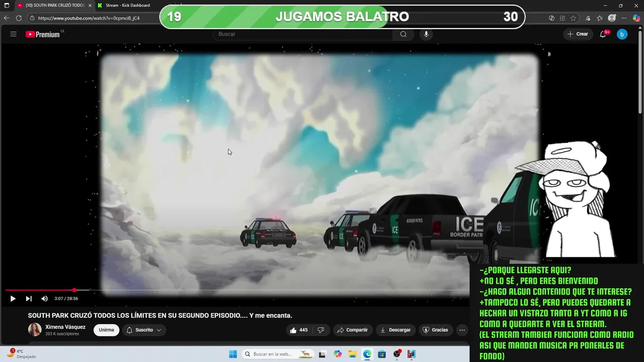
Task: Click the Crear create button
Action: pos(578,34)
